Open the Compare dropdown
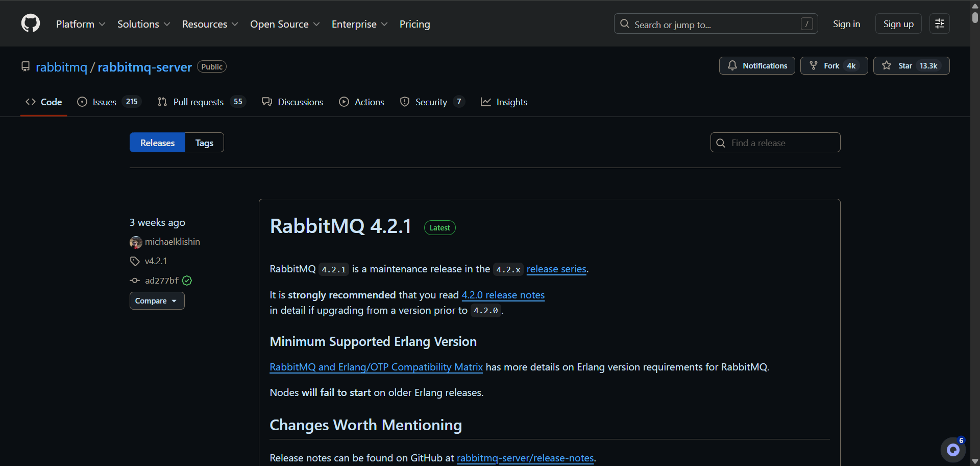This screenshot has height=466, width=980. 157,301
